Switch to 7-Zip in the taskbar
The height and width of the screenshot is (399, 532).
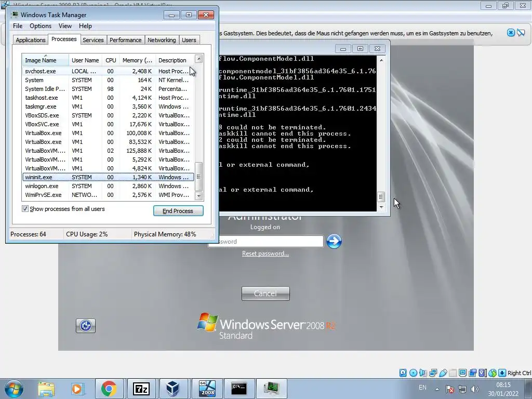(x=141, y=389)
